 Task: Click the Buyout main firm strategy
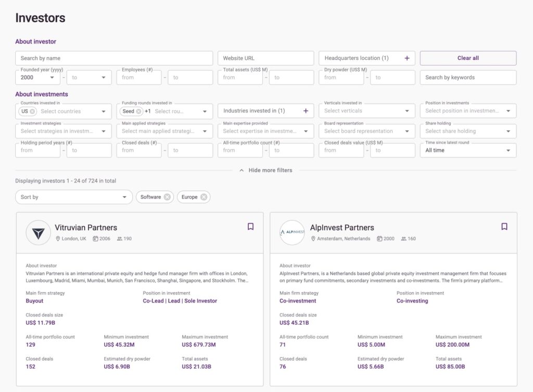point(34,301)
